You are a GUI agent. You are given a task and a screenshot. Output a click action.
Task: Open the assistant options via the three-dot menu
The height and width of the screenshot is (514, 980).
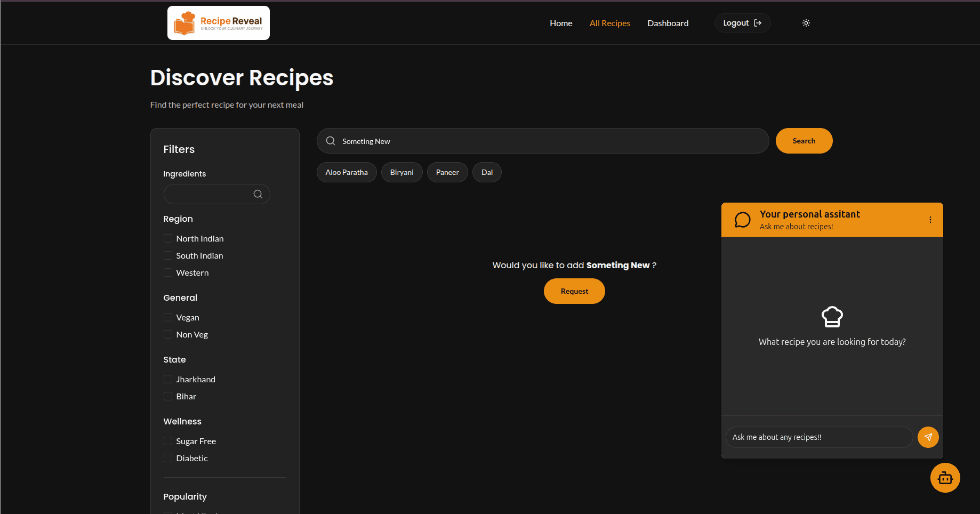[930, 219]
